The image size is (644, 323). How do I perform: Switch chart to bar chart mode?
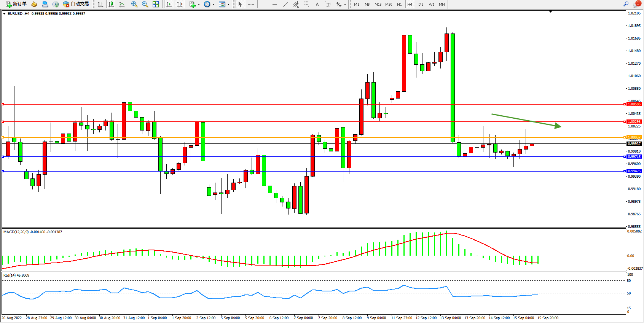click(x=100, y=4)
